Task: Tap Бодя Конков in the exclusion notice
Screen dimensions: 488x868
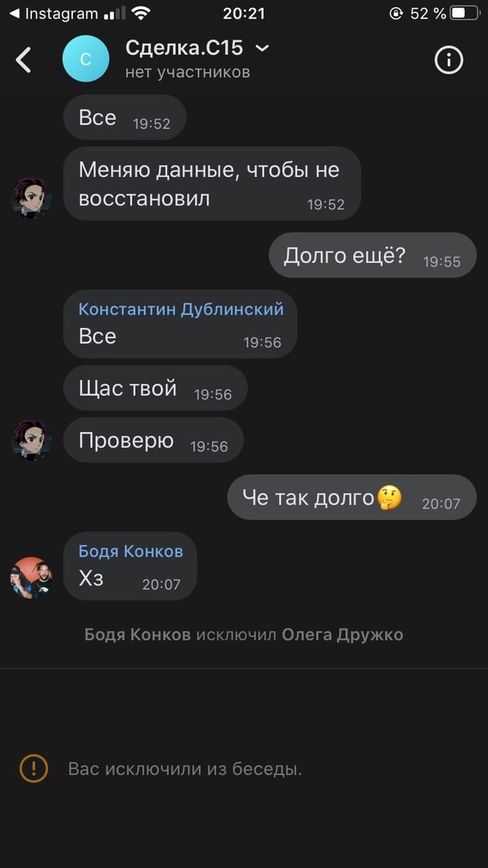Action: point(137,634)
